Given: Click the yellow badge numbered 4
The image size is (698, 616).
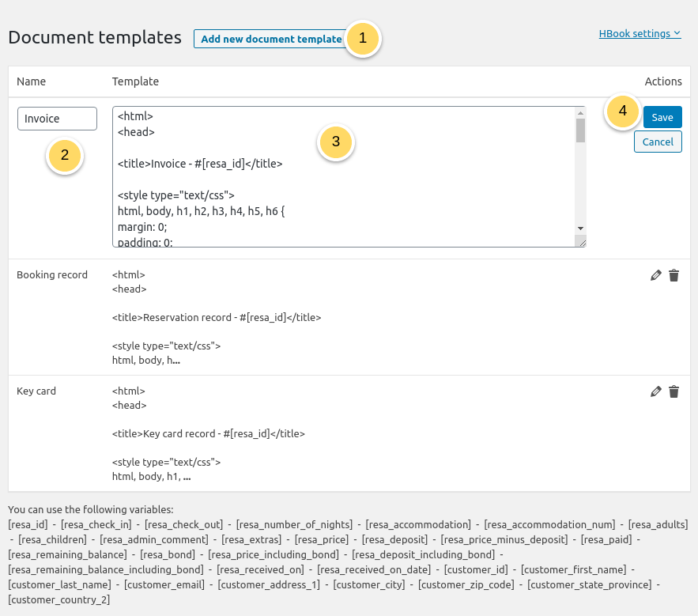Looking at the screenshot, I should click(623, 111).
